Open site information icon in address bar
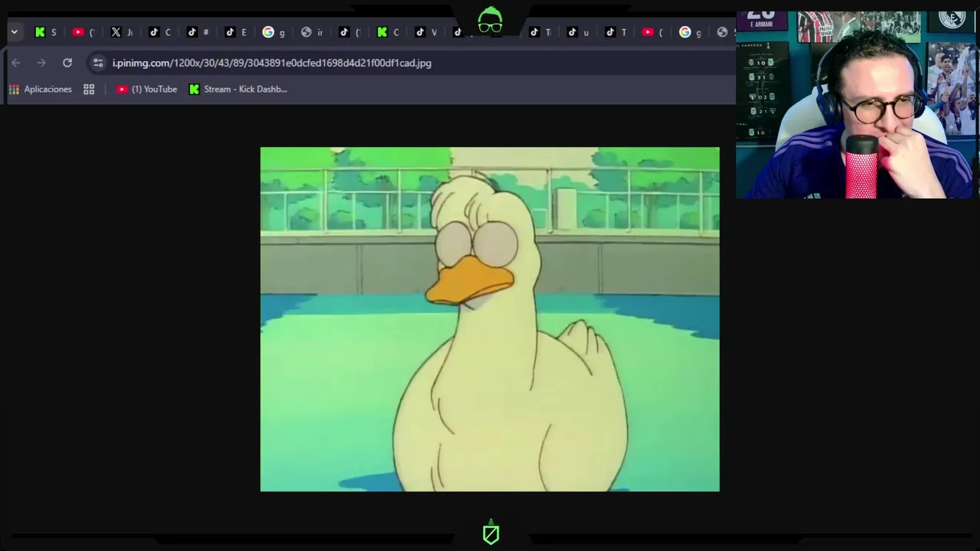This screenshot has width=980, height=551. tap(98, 63)
